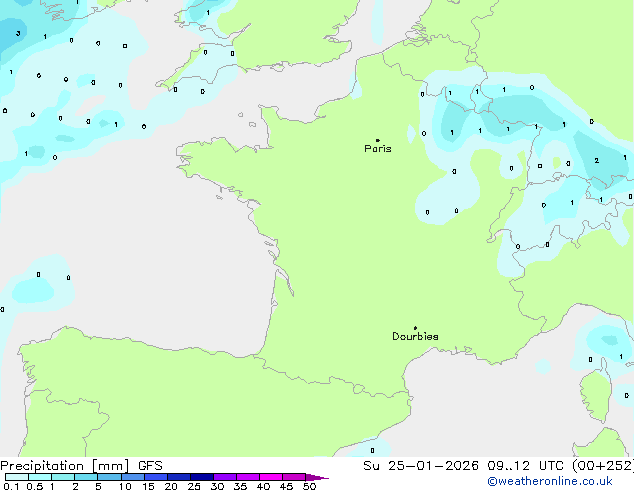This screenshot has height=490, width=634.
Task: Click the precipitation value '3' on the map
Action: [x=18, y=33]
